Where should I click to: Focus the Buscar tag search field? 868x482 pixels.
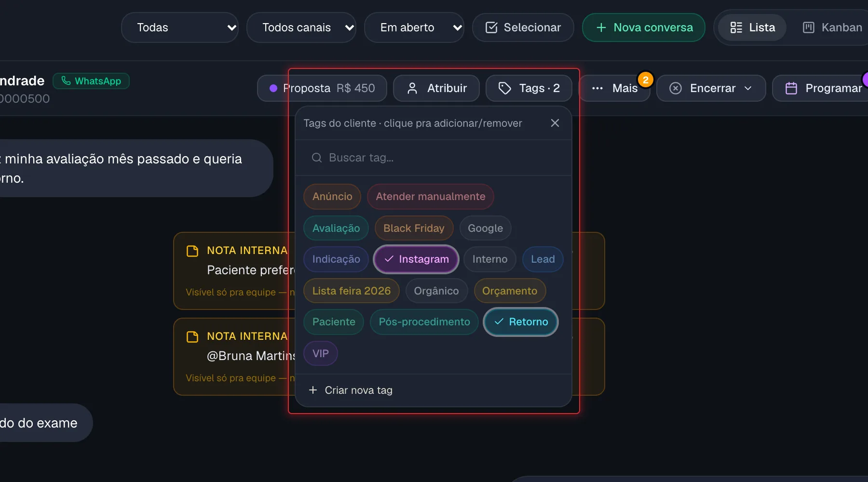coord(434,158)
